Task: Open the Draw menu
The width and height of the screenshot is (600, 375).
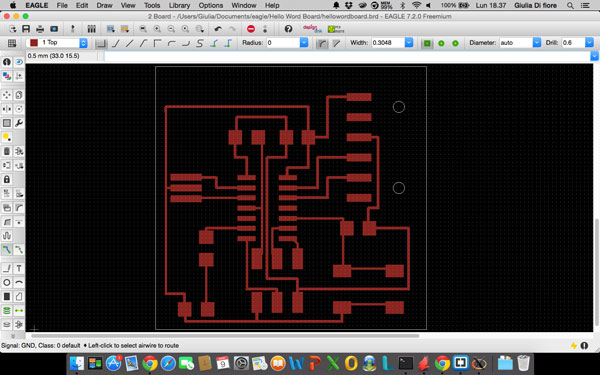Action: [x=104, y=5]
